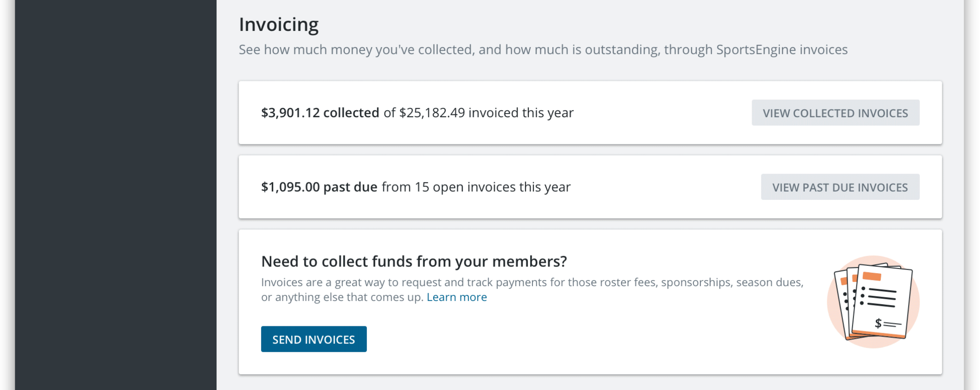980x390 pixels.
Task: Click the $25,182.49 invoiced this year text
Action: tap(486, 113)
